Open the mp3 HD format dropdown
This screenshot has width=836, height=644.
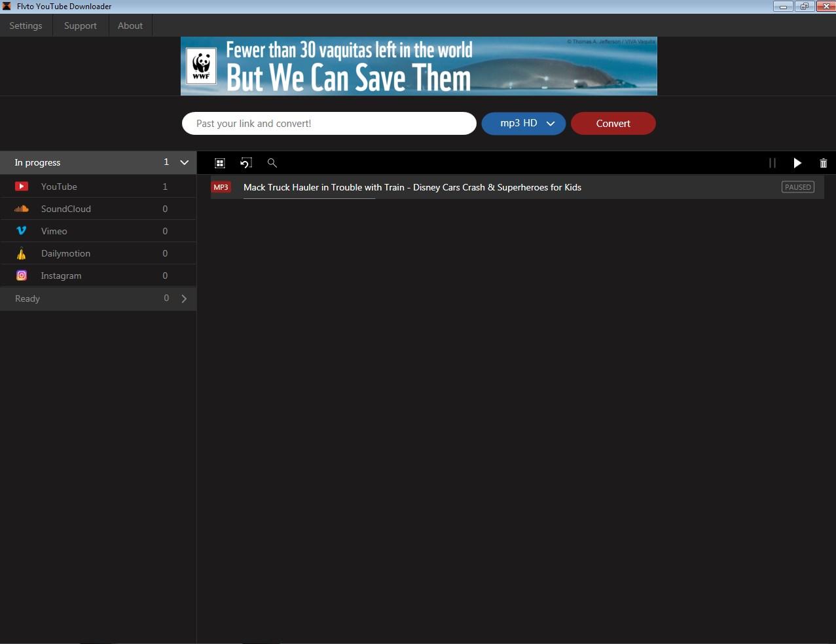coord(523,123)
